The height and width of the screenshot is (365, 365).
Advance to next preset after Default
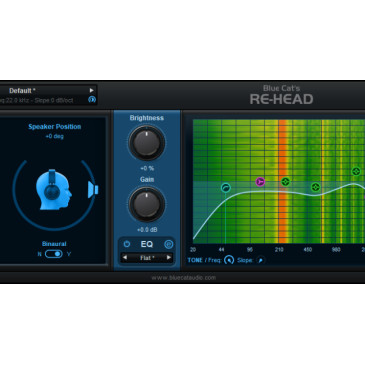point(91,90)
